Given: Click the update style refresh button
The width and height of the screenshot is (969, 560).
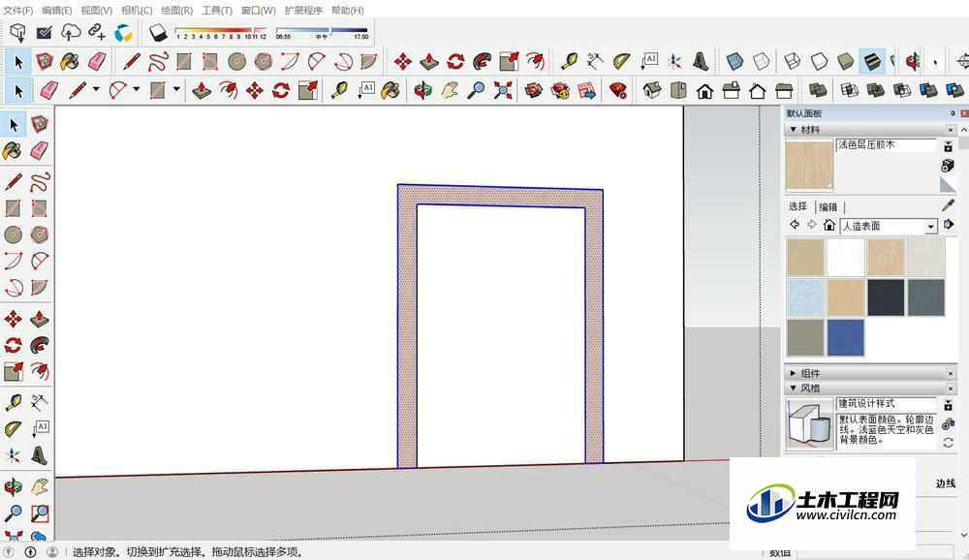Looking at the screenshot, I should pos(948,443).
